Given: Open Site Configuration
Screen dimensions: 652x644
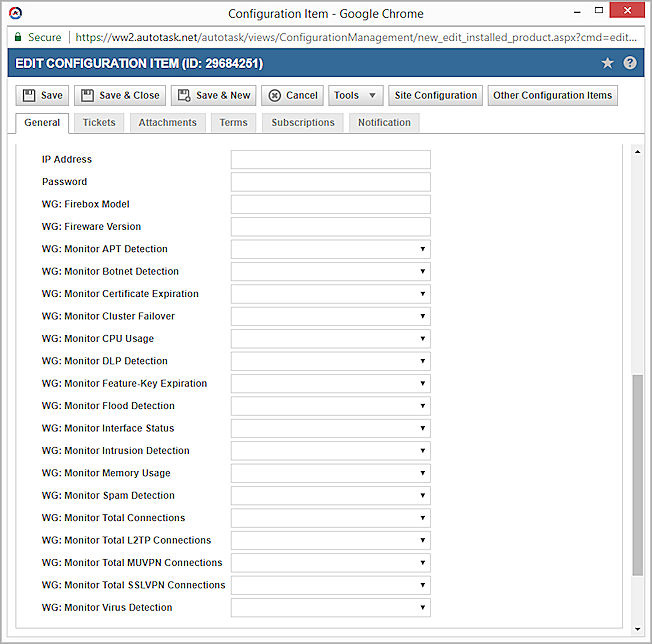Looking at the screenshot, I should (x=435, y=96).
